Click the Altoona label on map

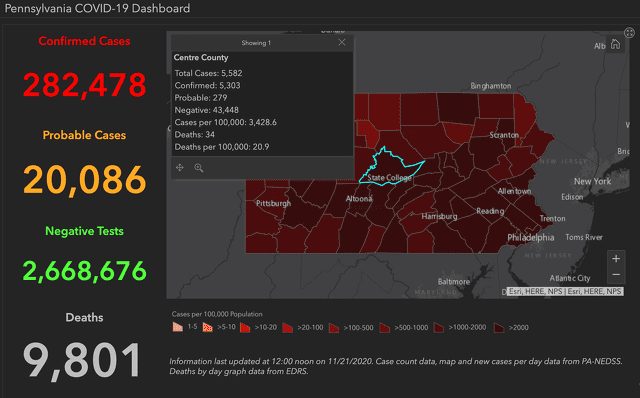coord(359,199)
